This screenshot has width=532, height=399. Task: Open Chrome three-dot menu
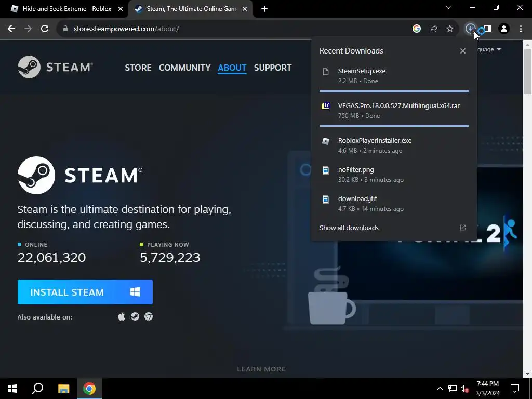click(521, 29)
